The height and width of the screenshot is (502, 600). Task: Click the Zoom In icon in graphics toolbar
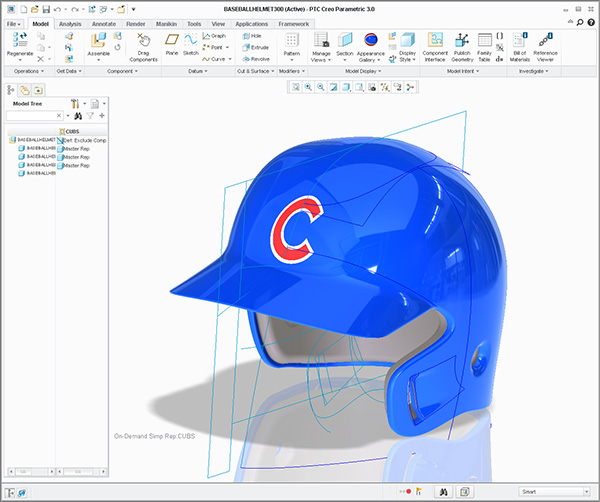308,87
